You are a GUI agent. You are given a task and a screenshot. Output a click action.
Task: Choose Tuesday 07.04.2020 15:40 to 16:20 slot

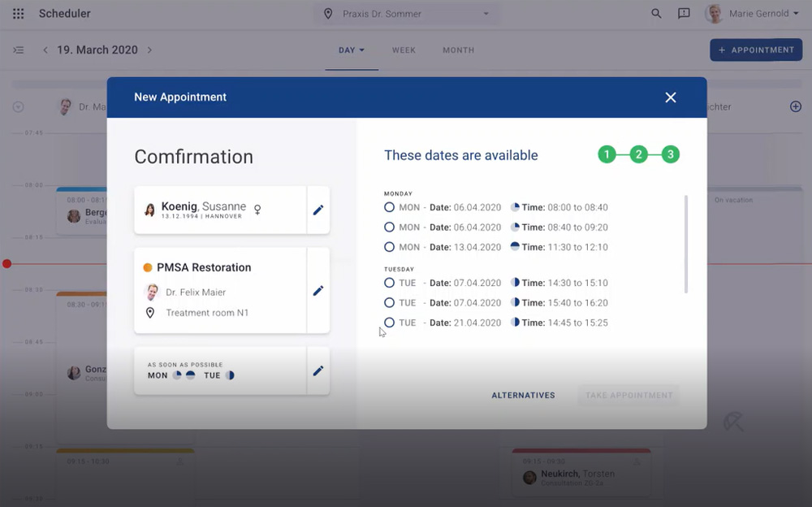tap(390, 303)
